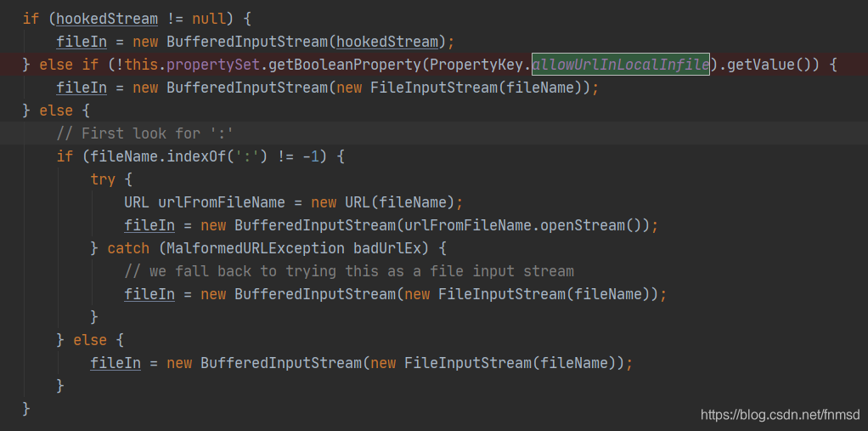Click URL constructor call 'new URL(fileName)'
This screenshot has width=868, height=431.
pyautogui.click(x=383, y=202)
